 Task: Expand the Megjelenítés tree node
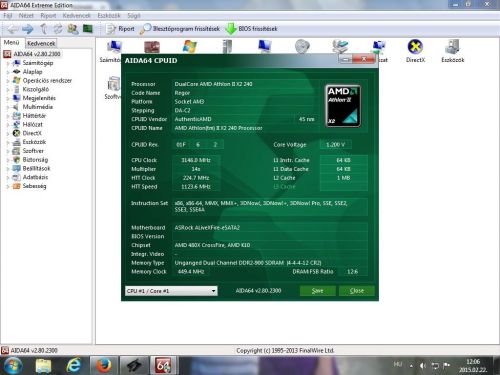click(8, 98)
